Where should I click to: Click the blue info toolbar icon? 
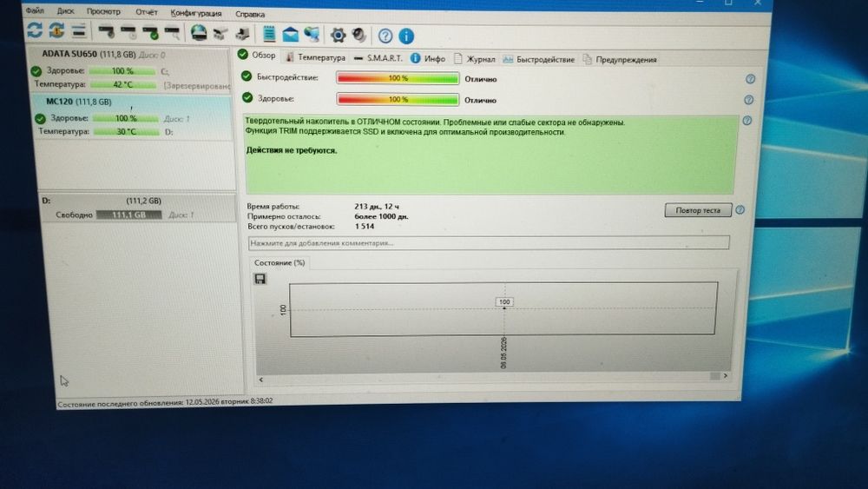[x=406, y=36]
